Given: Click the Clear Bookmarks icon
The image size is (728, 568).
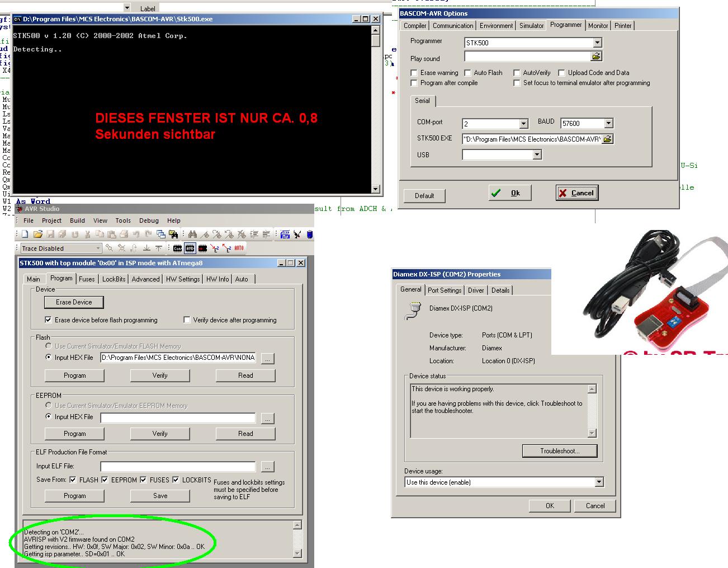Looking at the screenshot, I should (x=242, y=234).
